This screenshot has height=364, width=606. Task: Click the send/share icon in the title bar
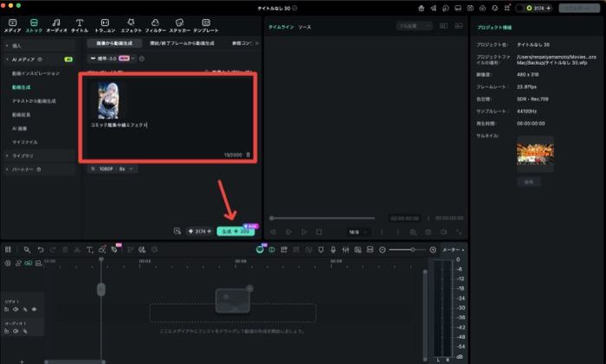[x=433, y=8]
